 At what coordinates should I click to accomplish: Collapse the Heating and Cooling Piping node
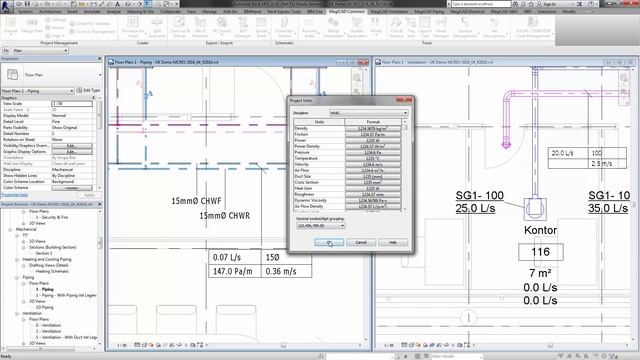17,260
